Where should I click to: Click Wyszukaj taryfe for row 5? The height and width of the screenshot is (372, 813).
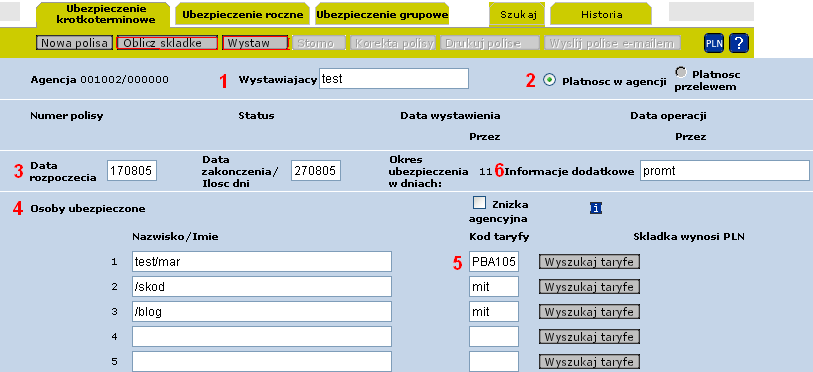(589, 361)
